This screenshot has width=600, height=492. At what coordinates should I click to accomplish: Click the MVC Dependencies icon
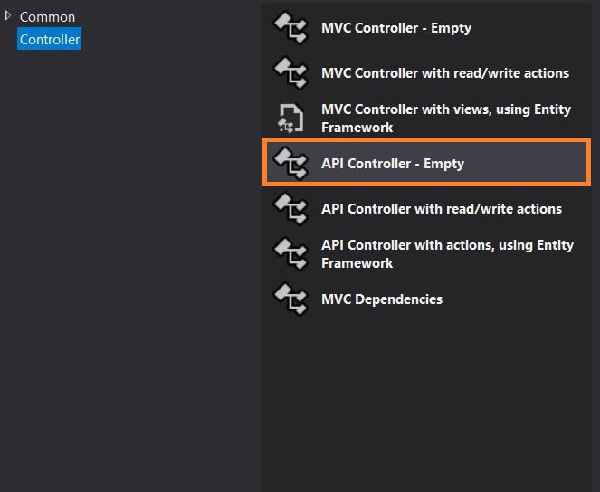(x=290, y=298)
